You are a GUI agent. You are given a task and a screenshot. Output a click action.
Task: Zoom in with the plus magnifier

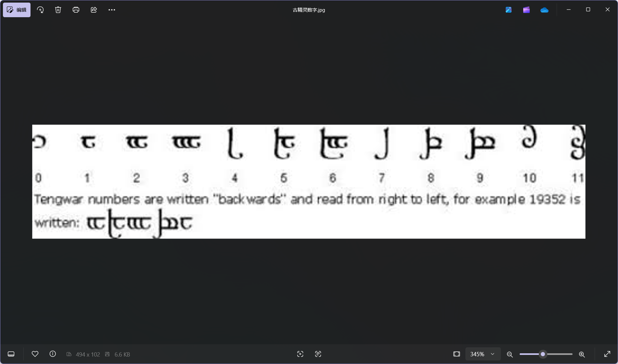582,354
